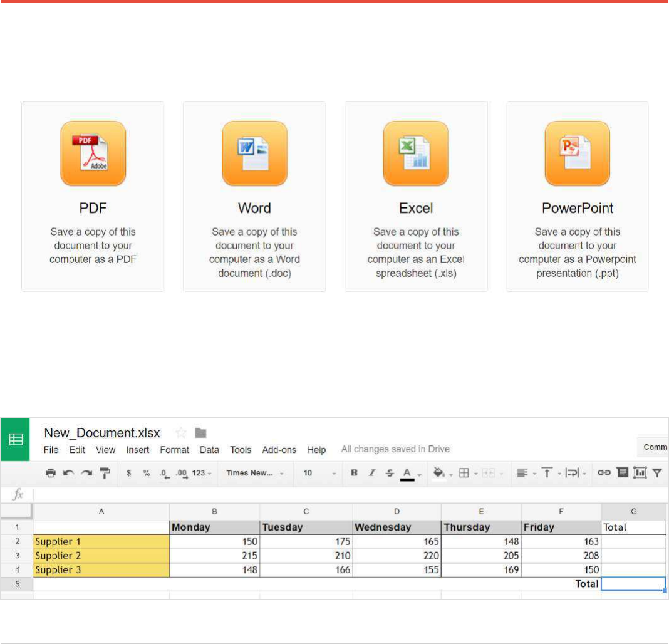The height and width of the screenshot is (644, 669).
Task: Click the New_Document.xlsx title
Action: click(x=102, y=433)
